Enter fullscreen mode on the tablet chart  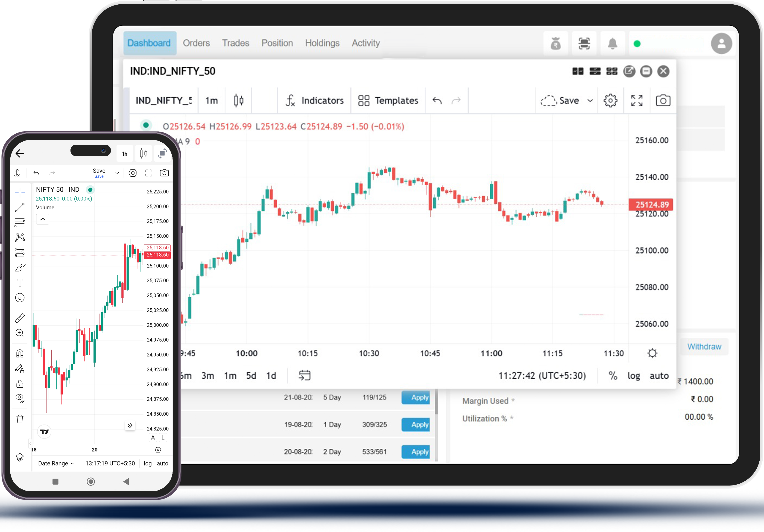pyautogui.click(x=637, y=100)
